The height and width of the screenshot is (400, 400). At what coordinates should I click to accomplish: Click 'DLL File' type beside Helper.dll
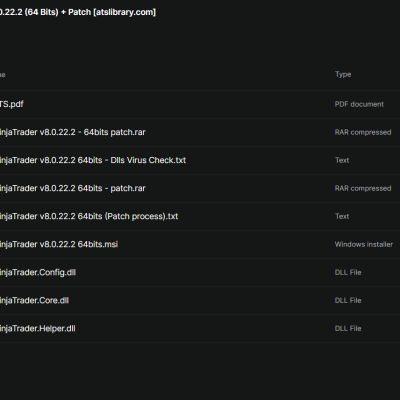tap(348, 328)
